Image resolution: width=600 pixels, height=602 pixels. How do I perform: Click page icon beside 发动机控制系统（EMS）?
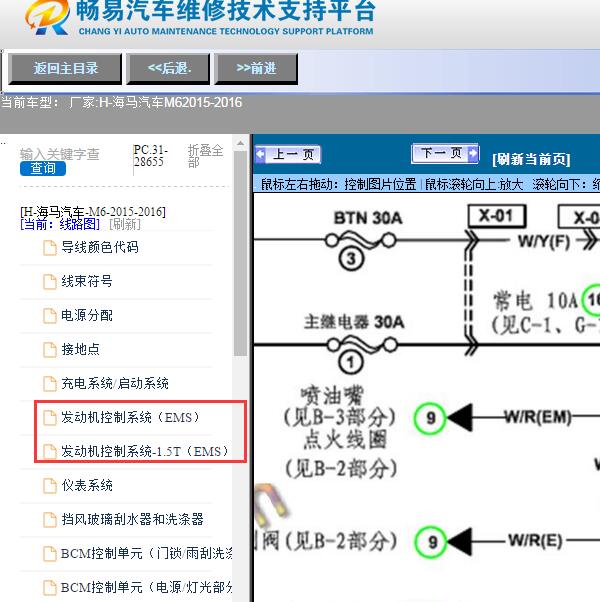[50, 418]
